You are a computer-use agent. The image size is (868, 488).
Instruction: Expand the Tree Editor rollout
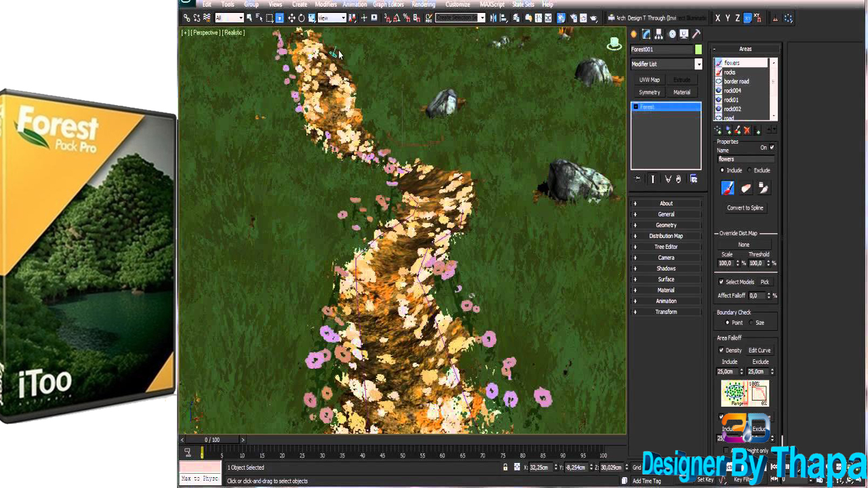(666, 247)
